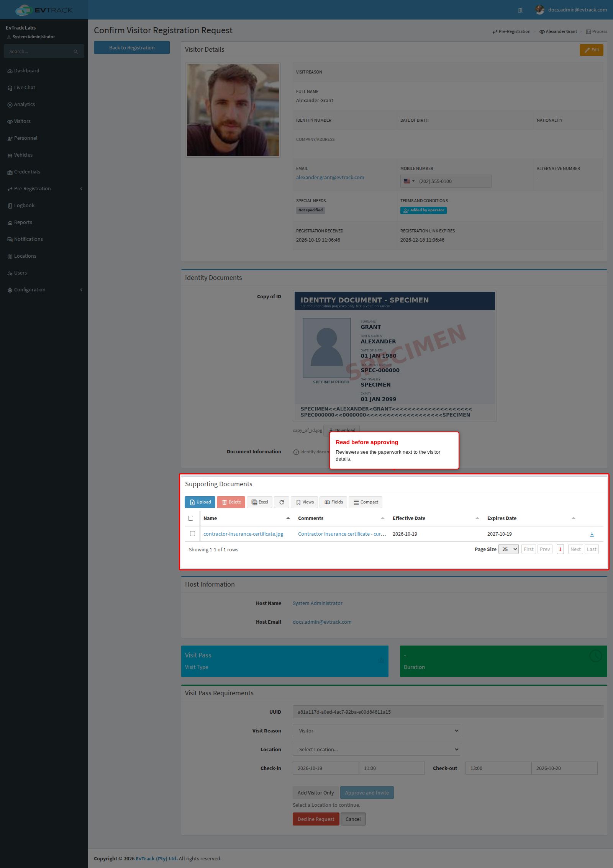Click the Decline Request button
This screenshot has height=868, width=613.
point(316,819)
